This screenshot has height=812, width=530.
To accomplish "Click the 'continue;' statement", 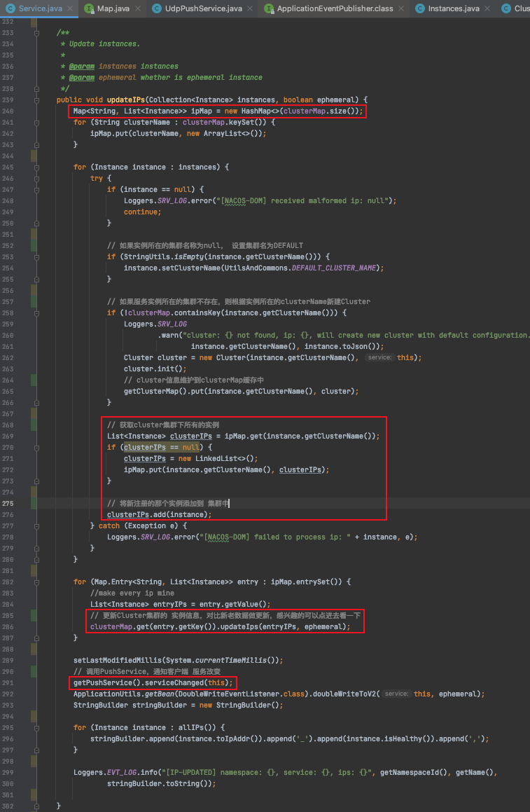I will [x=142, y=212].
